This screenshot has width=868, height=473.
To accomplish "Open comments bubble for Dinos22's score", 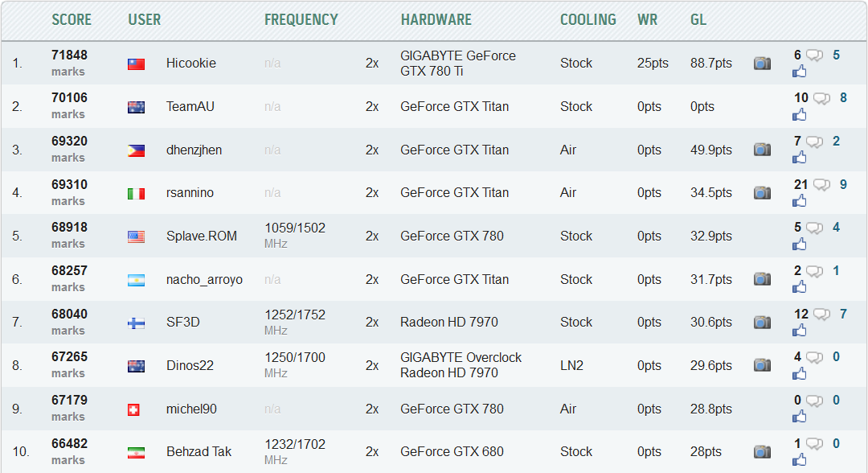I will (814, 358).
